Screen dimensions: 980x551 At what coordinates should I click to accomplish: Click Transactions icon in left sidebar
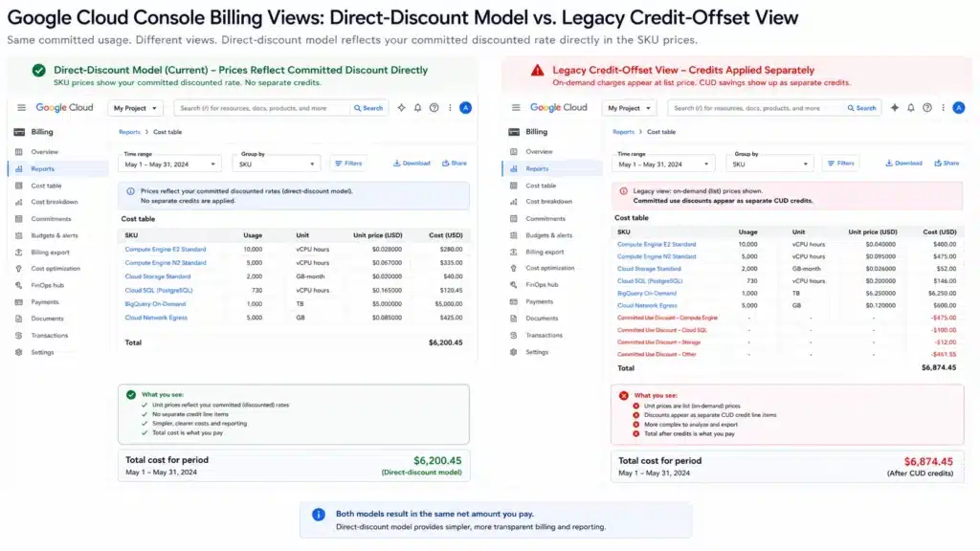pos(19,336)
